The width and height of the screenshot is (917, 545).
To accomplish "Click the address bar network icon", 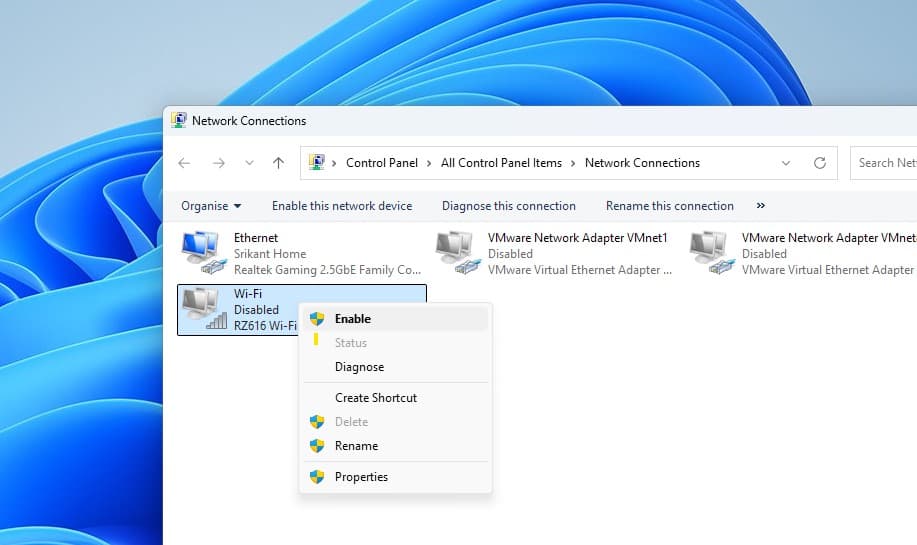I will tap(316, 162).
